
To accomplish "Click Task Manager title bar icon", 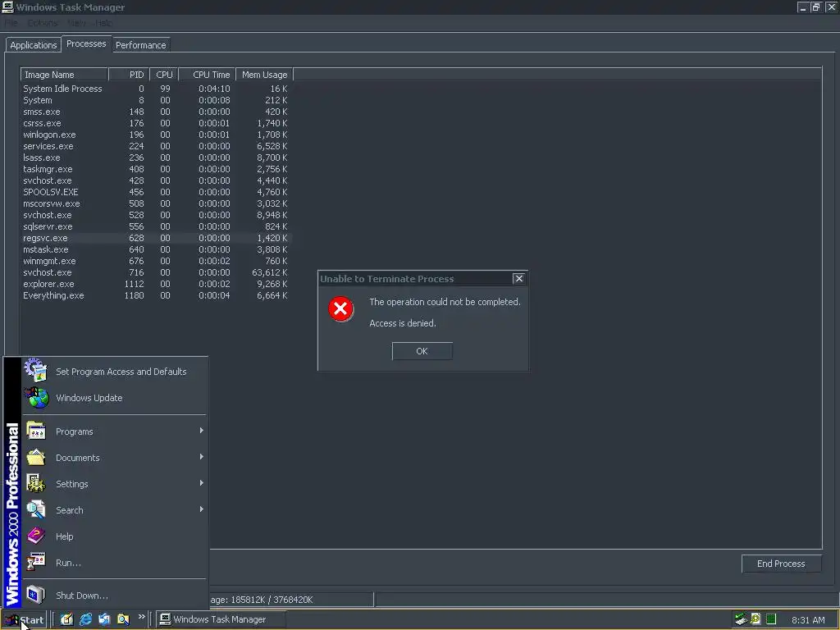I will click(x=7, y=7).
